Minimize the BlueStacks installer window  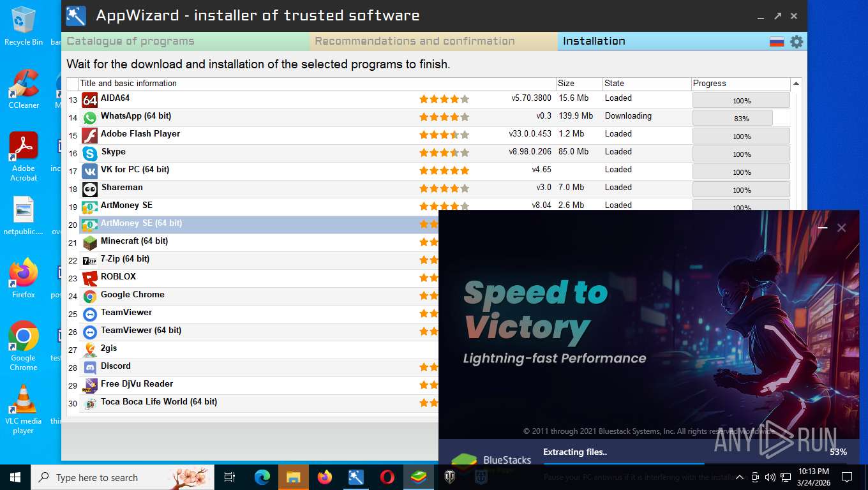click(823, 228)
